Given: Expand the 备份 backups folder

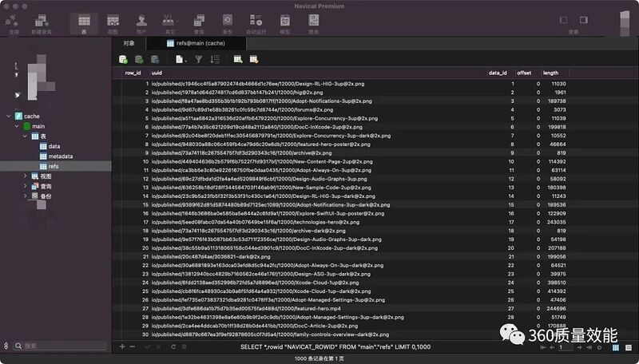Looking at the screenshot, I should click(25, 196).
